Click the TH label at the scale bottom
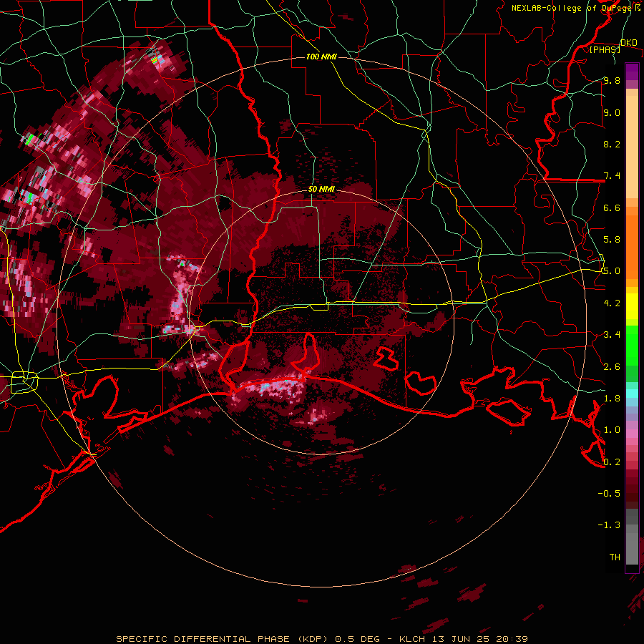This screenshot has width=644, height=644. [x=615, y=557]
